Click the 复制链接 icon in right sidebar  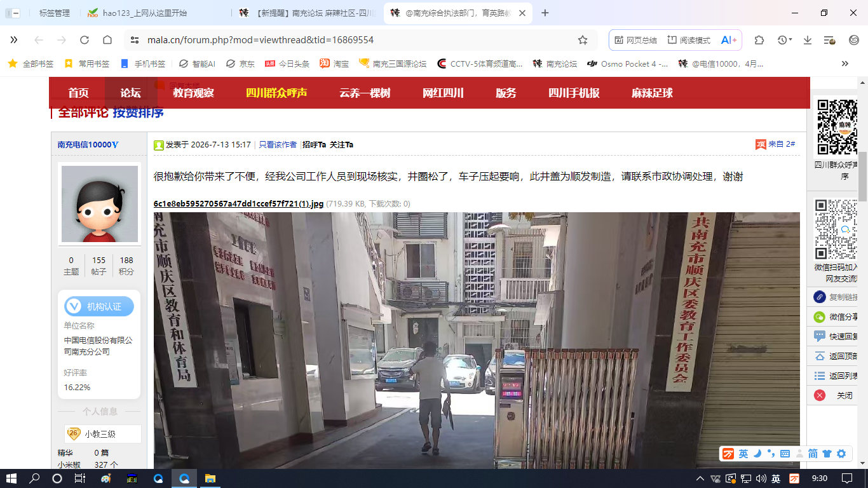820,297
